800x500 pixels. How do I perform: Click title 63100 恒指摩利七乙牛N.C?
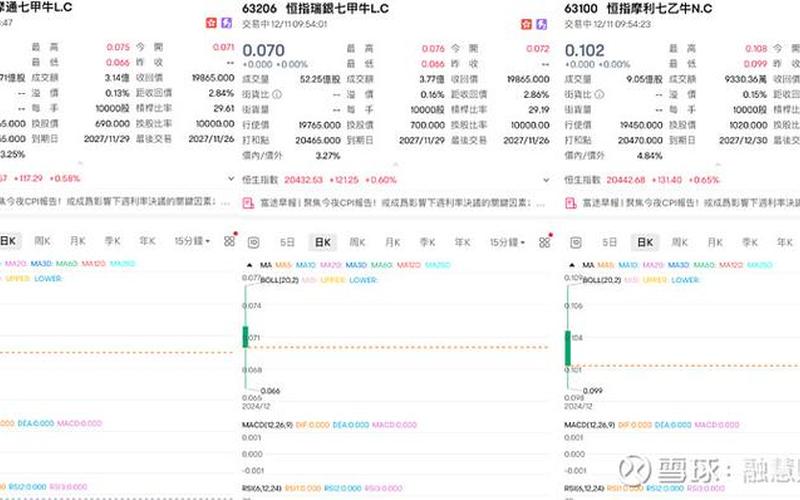638,9
